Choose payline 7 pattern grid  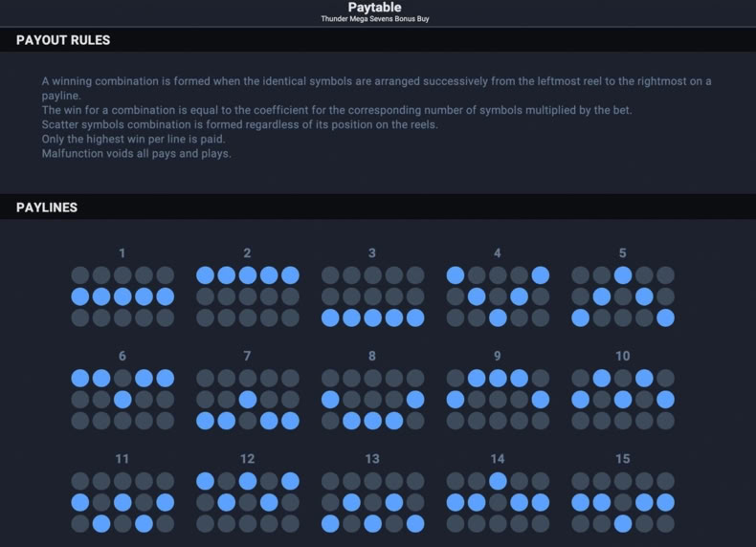[247, 399]
